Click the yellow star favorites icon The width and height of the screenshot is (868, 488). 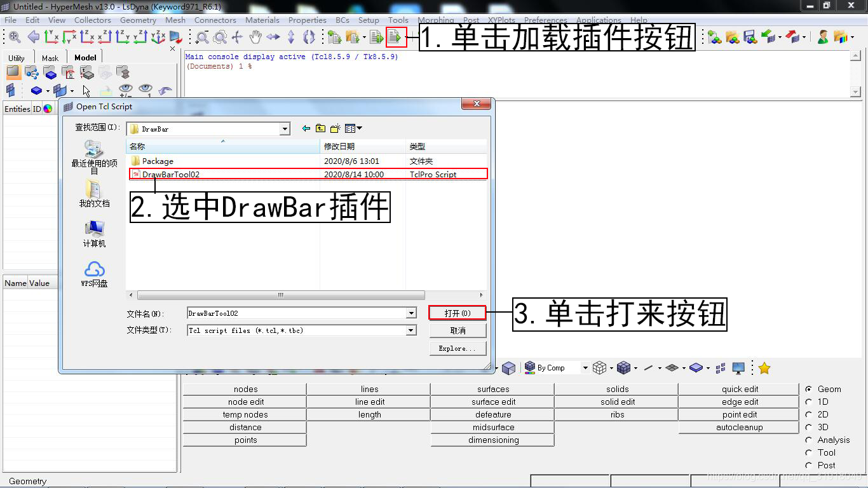(764, 368)
